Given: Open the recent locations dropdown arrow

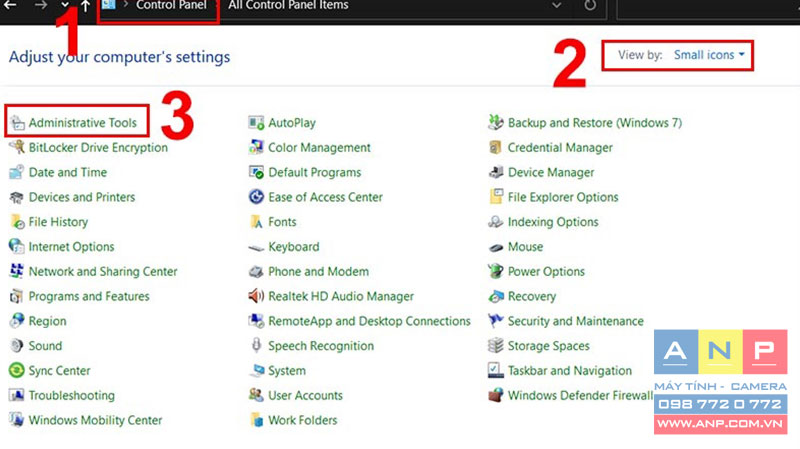Looking at the screenshot, I should point(65,5).
